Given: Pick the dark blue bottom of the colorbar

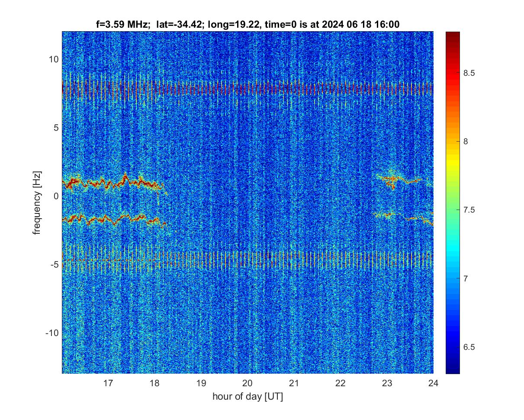Looking at the screenshot, I should [452, 369].
